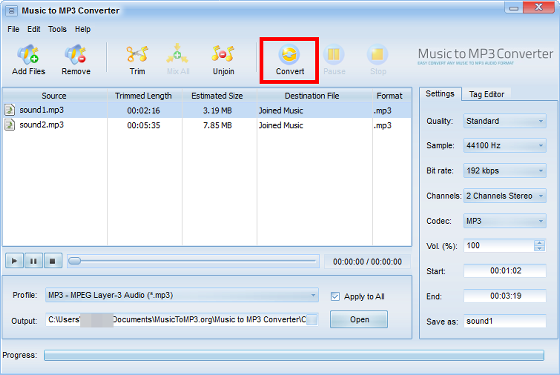Minimize the Music to MP3 Converter window
The height and width of the screenshot is (375, 560).
[514, 8]
